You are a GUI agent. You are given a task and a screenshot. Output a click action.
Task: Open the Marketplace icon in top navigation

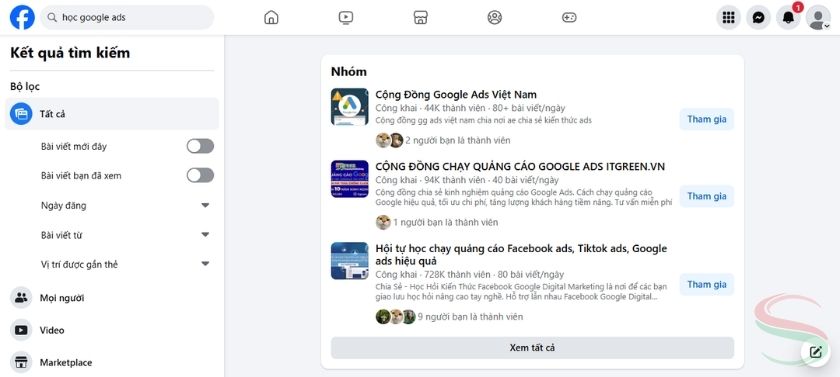point(421,18)
